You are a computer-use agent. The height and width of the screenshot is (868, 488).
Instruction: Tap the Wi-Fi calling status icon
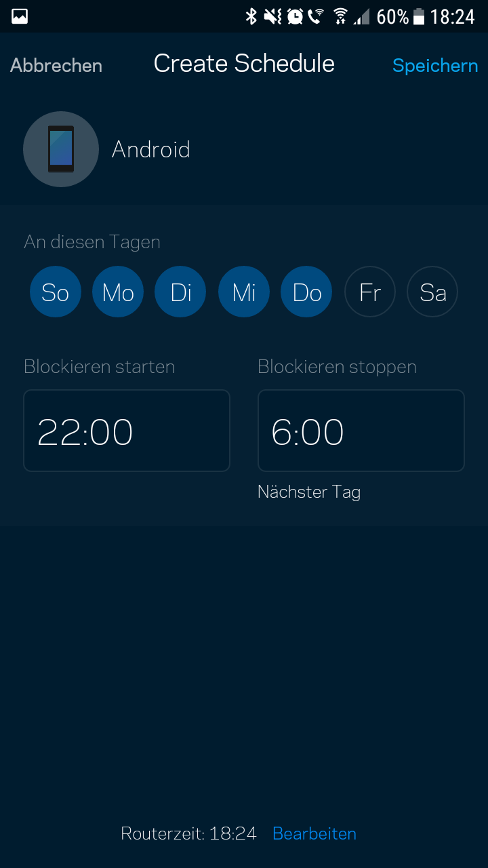point(316,16)
